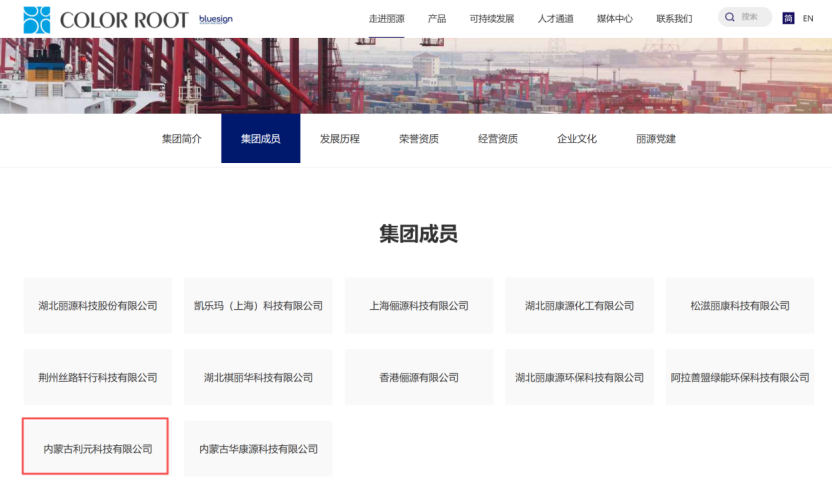
Task: Open the 走进丽源 menu
Action: pos(386,18)
